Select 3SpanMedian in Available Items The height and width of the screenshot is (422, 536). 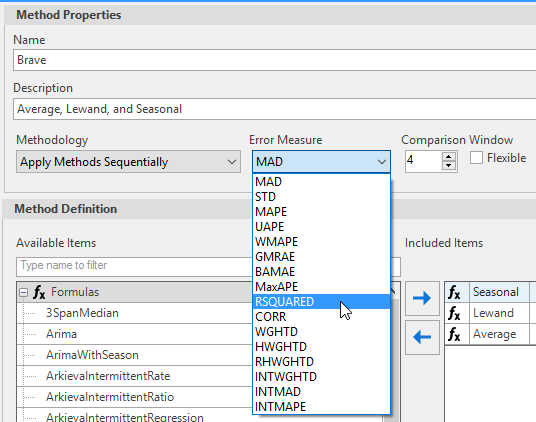(x=82, y=313)
